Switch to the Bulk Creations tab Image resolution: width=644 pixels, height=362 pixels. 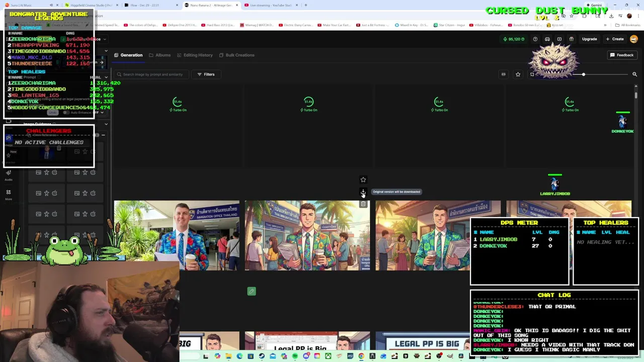point(236,55)
